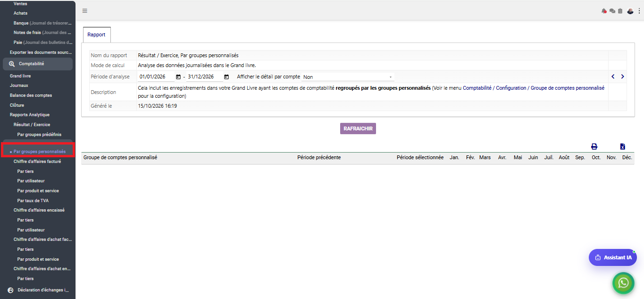This screenshot has height=299, width=644.
Task: Open Ventes in the sidebar
Action: click(x=20, y=4)
